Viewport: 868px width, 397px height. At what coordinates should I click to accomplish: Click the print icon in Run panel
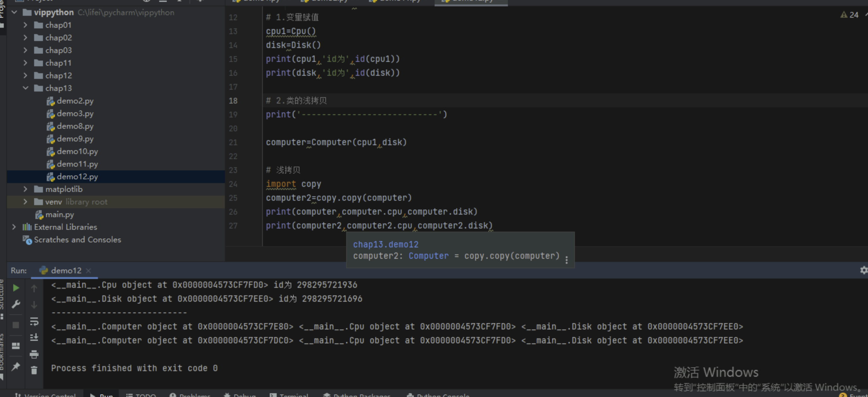click(34, 354)
